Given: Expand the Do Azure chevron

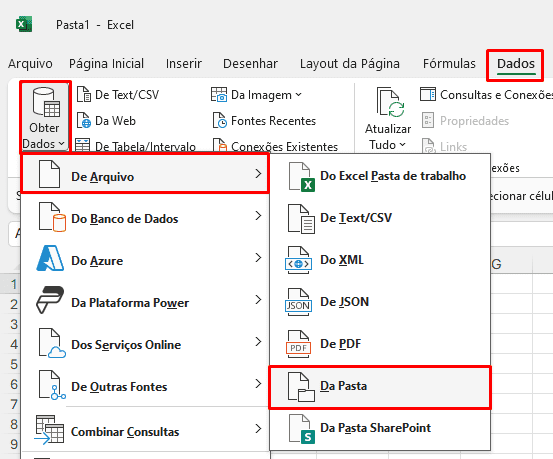Looking at the screenshot, I should pyautogui.click(x=259, y=258).
